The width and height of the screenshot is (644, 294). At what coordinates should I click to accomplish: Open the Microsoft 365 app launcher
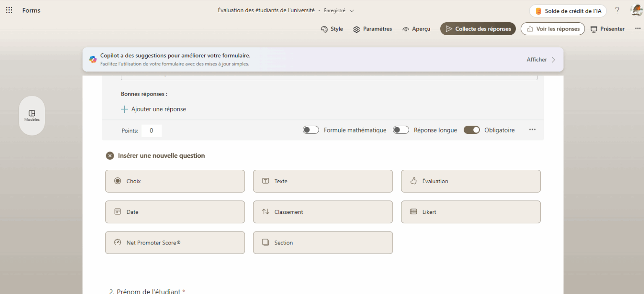click(9, 10)
